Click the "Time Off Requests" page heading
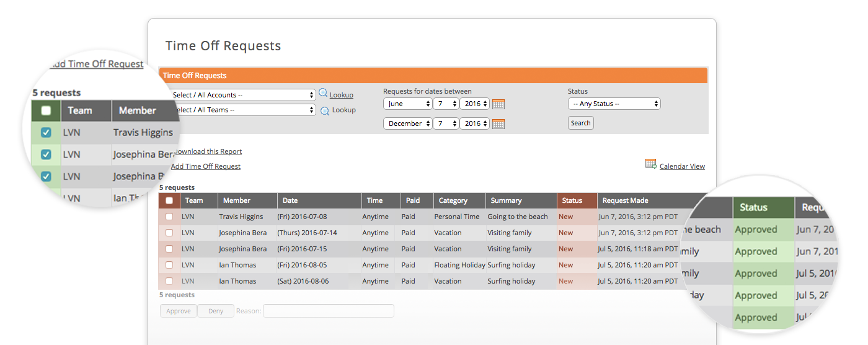 pos(223,46)
